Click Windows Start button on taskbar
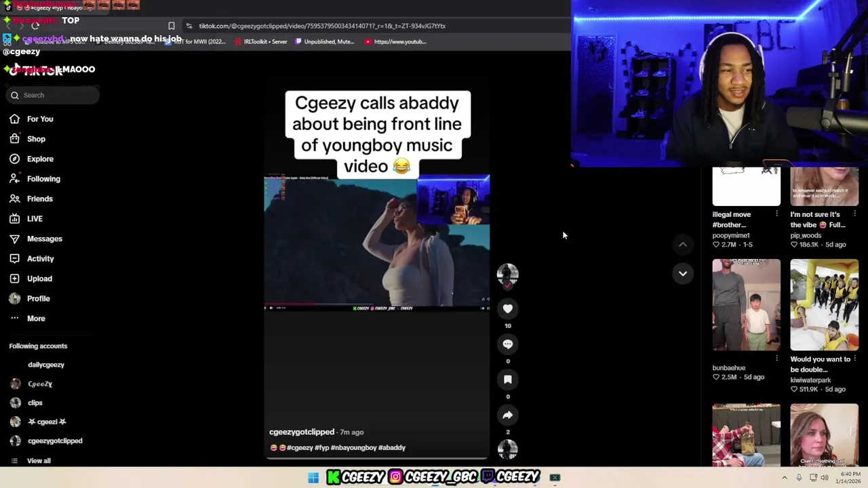Image resolution: width=868 pixels, height=488 pixels. pos(313,478)
